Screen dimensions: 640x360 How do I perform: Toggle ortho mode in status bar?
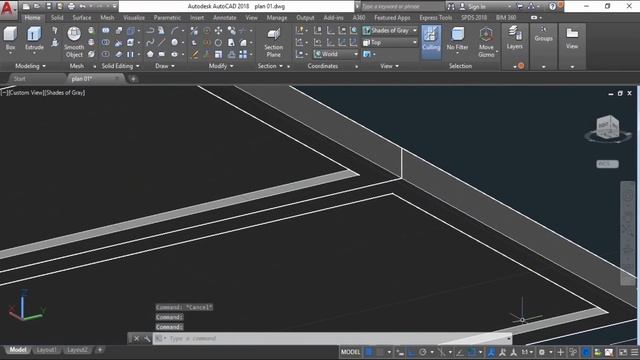pos(411,352)
